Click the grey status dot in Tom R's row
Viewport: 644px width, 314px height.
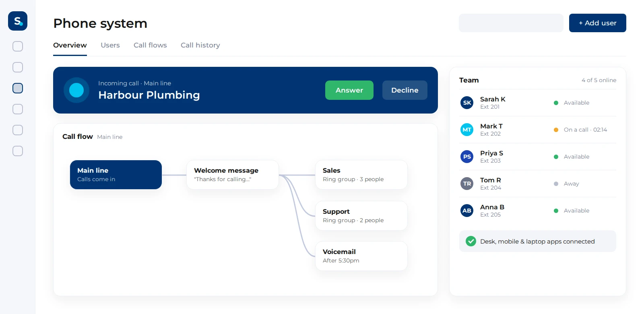[556, 184]
